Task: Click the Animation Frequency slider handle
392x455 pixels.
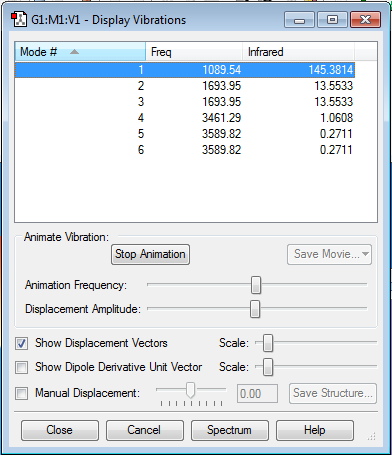Action: click(x=256, y=285)
